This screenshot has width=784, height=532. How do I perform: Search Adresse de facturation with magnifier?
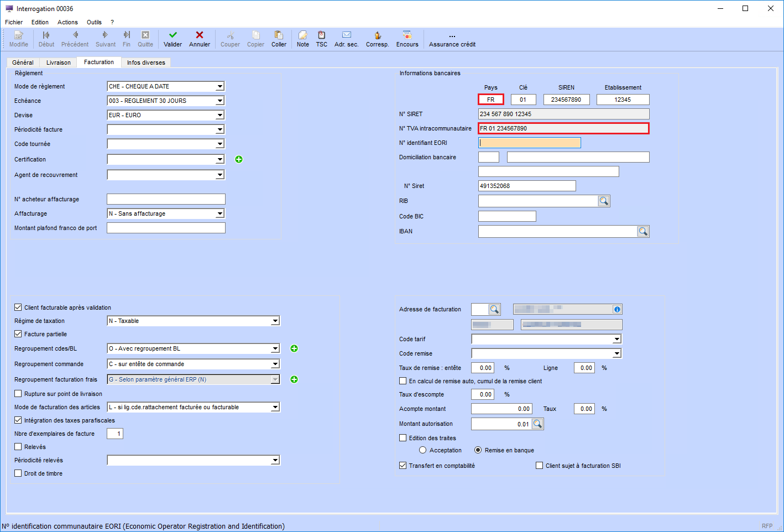(x=494, y=310)
